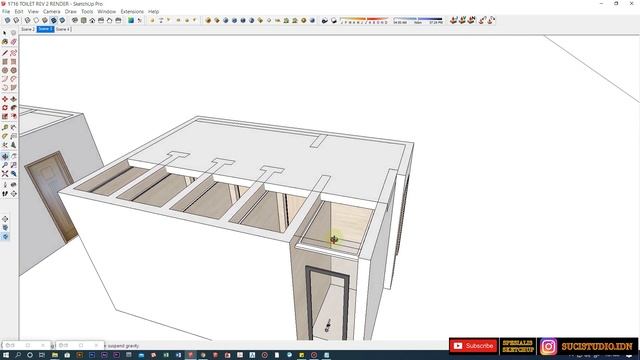This screenshot has width=640, height=360.
Task: Click the YouTube Subscribe button
Action: [473, 346]
